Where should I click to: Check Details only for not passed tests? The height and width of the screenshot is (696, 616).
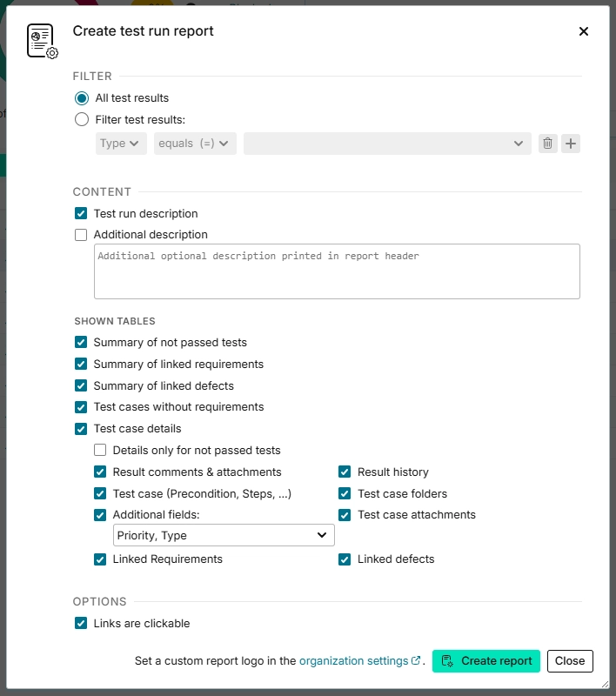click(100, 450)
